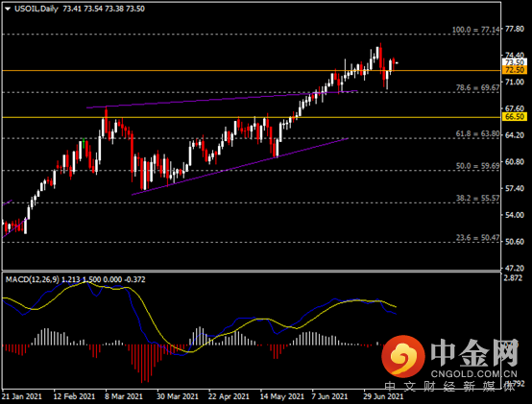Click the USOIL,Daily chart title
Image resolution: width=532 pixels, height=404 pixels.
[x=36, y=9]
